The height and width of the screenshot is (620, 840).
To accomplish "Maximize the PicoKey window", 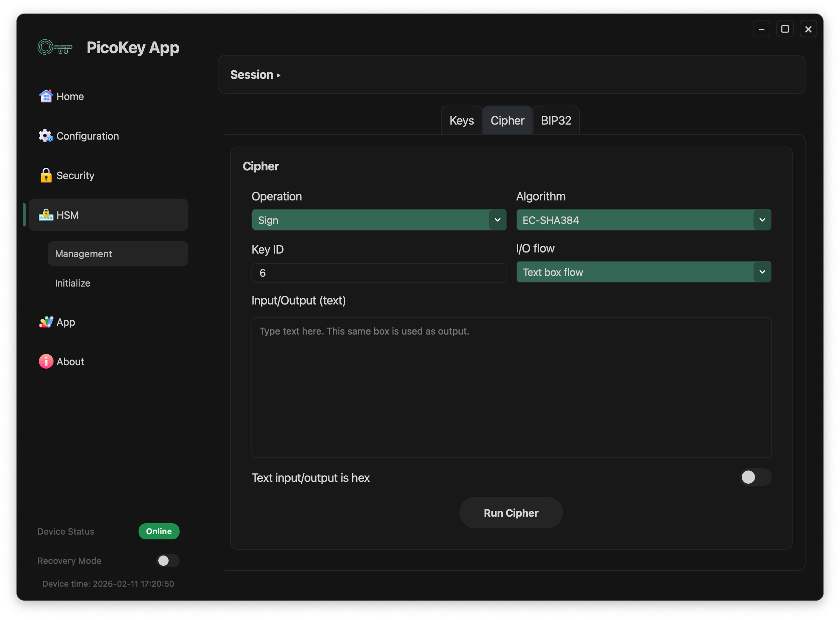I will tap(784, 29).
